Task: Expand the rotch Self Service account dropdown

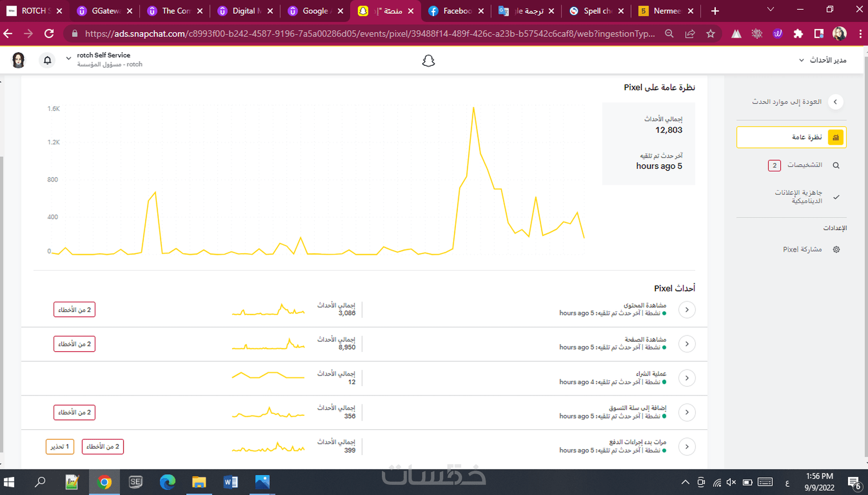Action: tap(68, 59)
